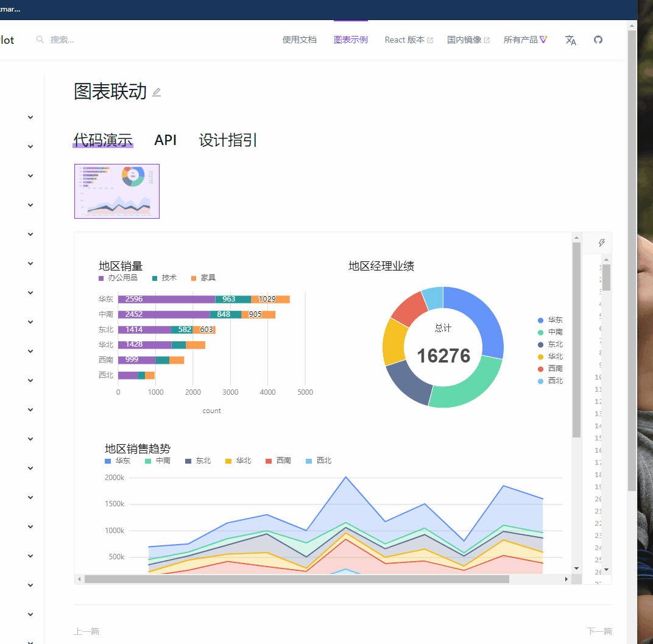
Task: Click the edit pencil beside 图表联动
Action: tap(157, 91)
